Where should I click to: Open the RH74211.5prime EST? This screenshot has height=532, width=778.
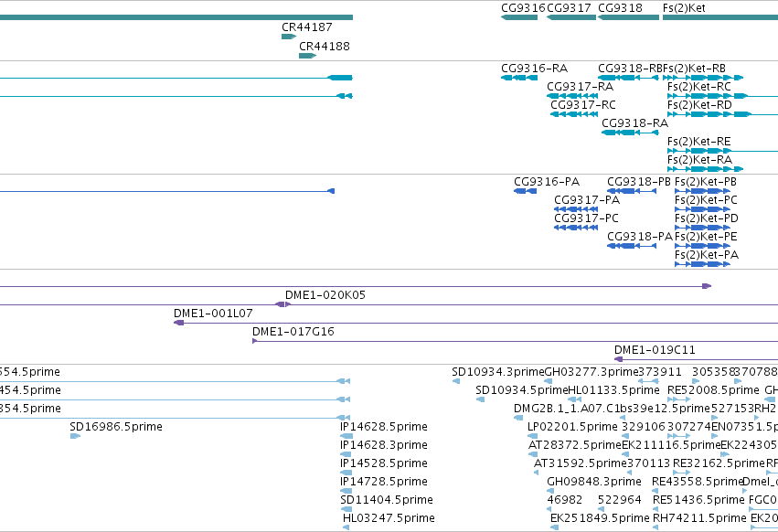655,527
